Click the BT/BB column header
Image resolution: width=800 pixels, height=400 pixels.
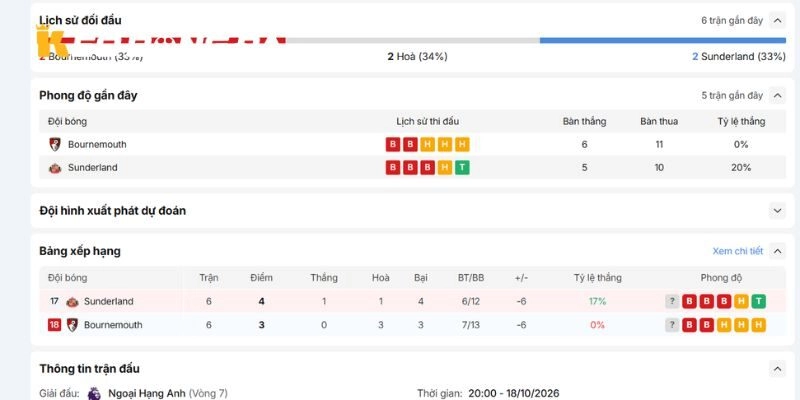(x=471, y=278)
